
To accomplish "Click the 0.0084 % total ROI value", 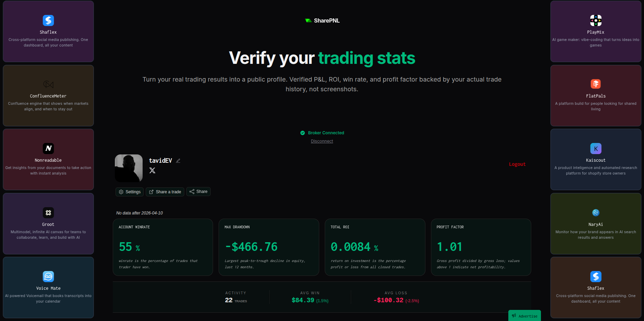I will (354, 247).
